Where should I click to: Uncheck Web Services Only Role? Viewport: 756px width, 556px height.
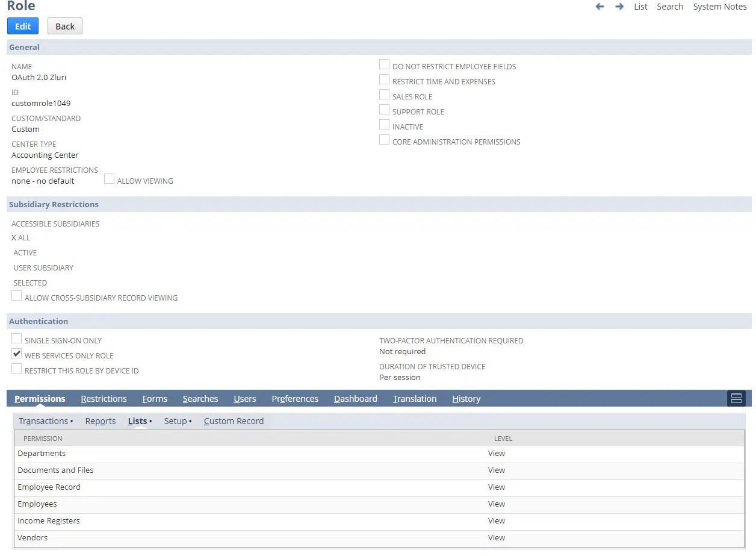[x=17, y=354]
